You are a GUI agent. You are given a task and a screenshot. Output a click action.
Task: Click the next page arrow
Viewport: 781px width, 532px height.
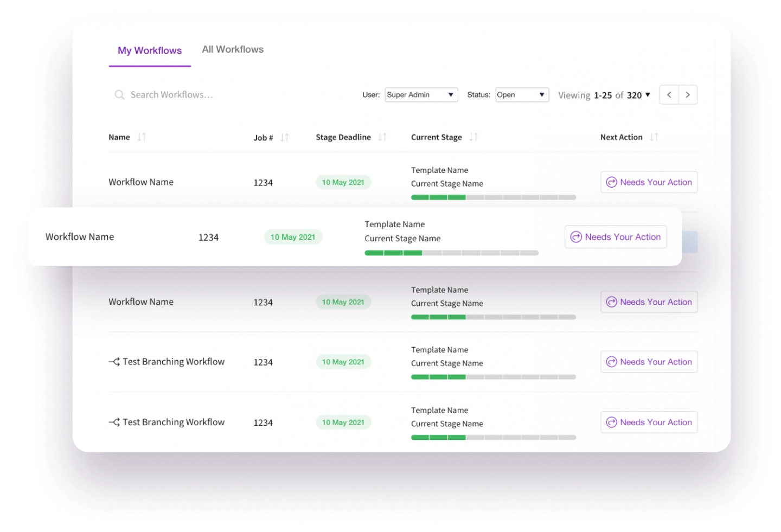(688, 94)
